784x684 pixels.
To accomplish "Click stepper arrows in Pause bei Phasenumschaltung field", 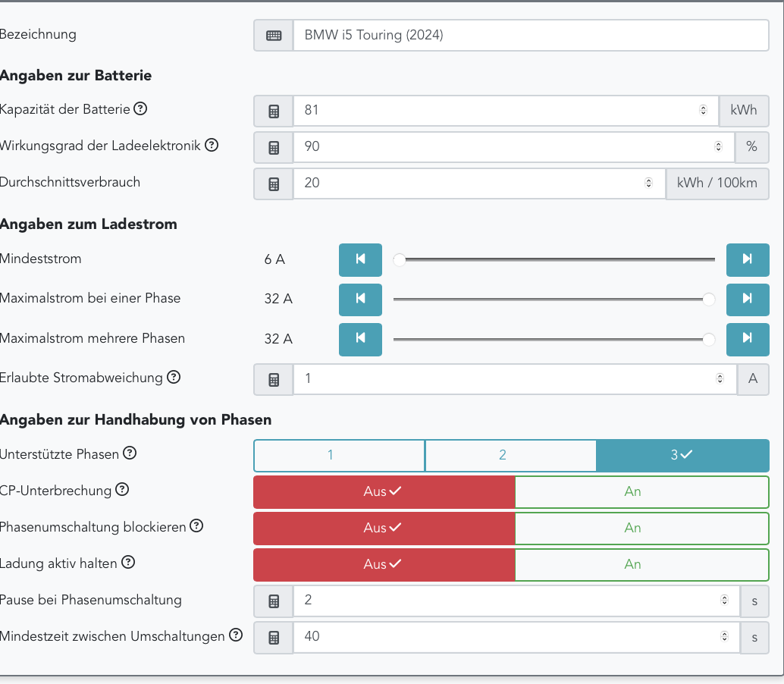I will pyautogui.click(x=724, y=601).
